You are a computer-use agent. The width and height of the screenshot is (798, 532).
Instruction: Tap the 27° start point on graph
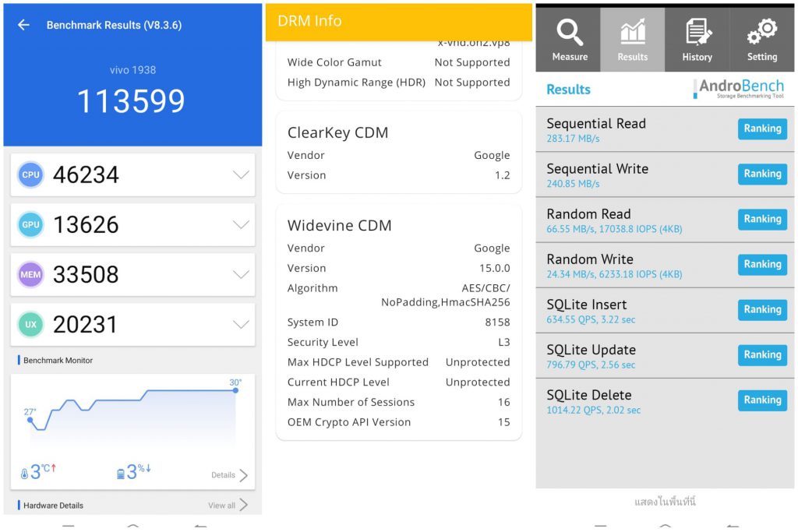tap(30, 420)
